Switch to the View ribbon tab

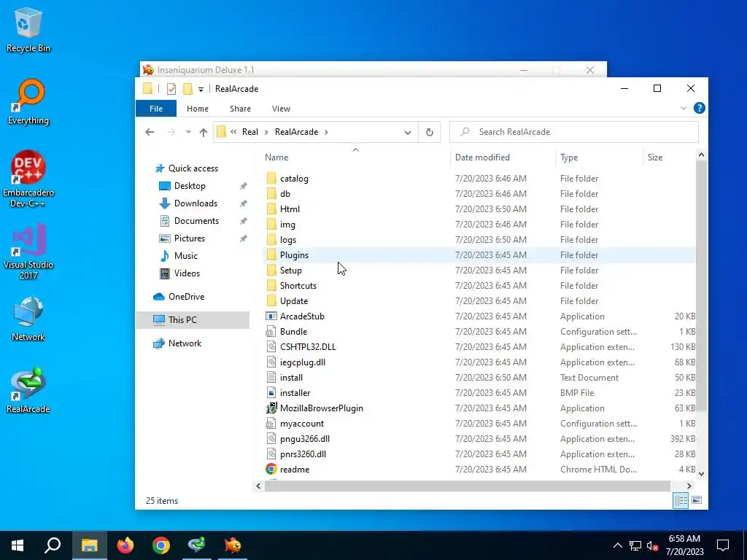(x=281, y=109)
